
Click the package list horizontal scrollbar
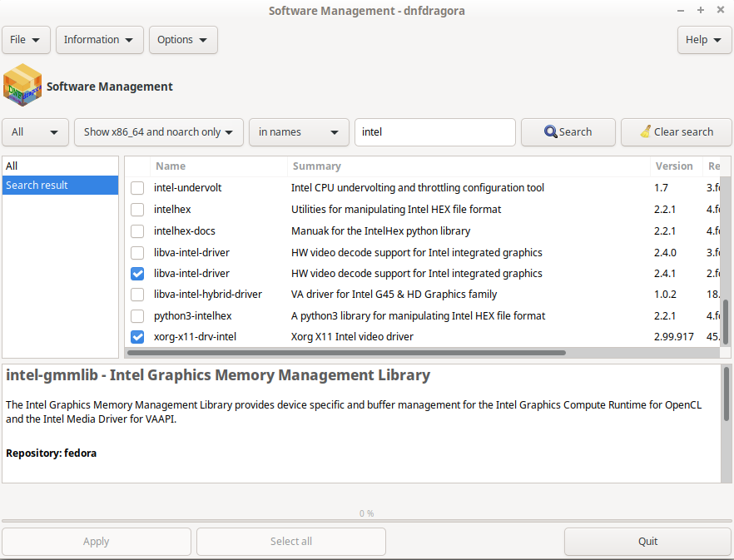(x=346, y=353)
